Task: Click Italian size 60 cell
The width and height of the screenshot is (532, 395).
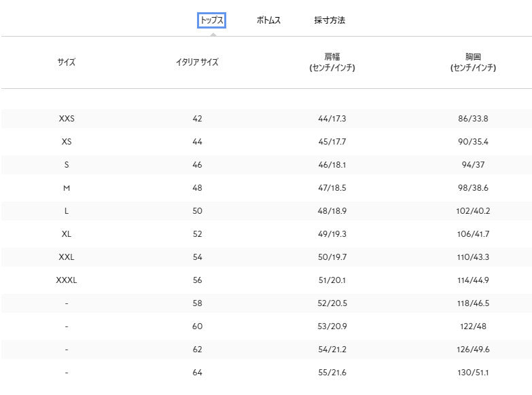Action: [197, 326]
